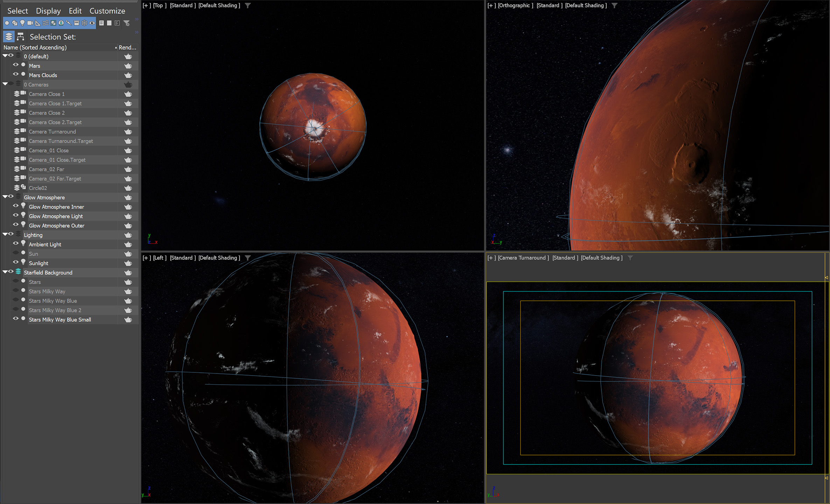830x504 pixels.
Task: Toggle visibility of Glow Atmosphere Inner
Action: (15, 206)
